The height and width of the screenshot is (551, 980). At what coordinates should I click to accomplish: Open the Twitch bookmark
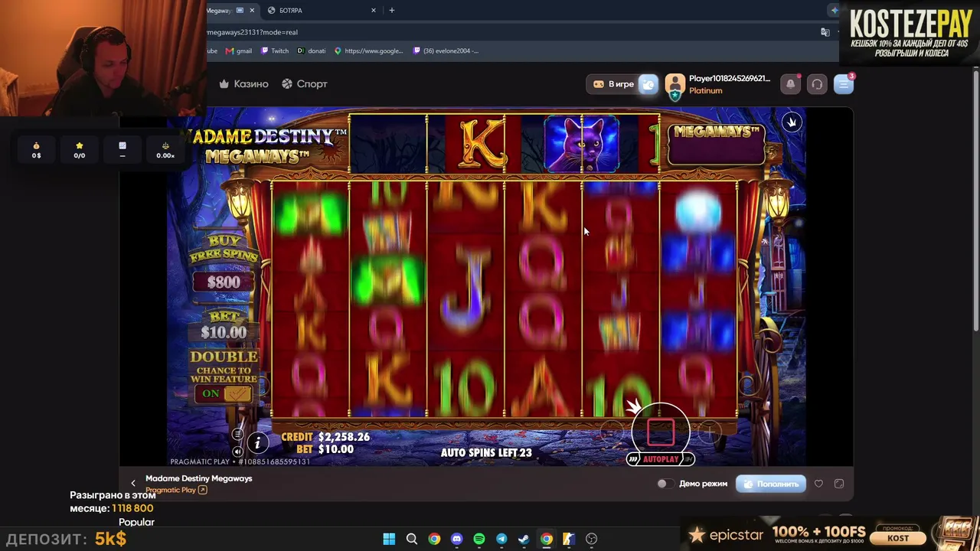pyautogui.click(x=275, y=51)
